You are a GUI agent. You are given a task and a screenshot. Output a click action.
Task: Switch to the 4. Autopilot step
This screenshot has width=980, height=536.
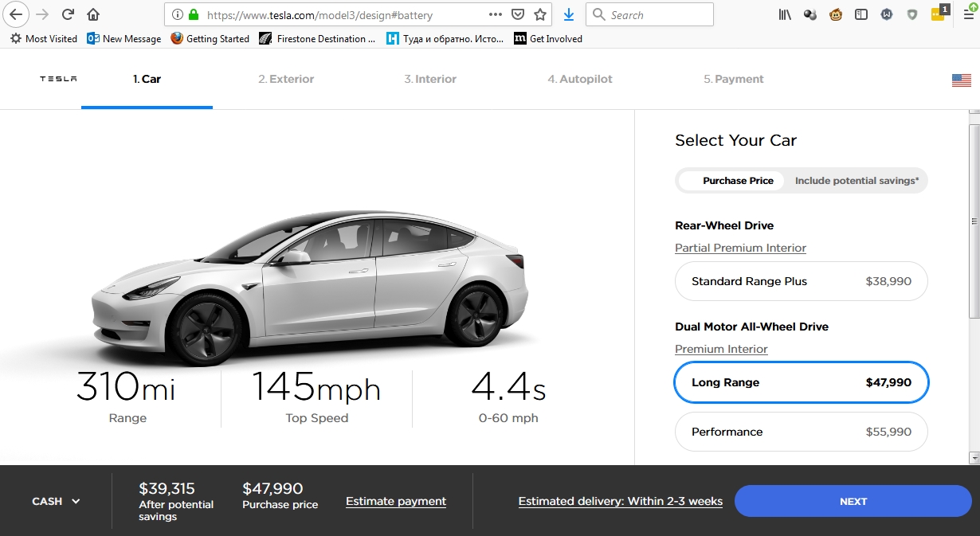580,79
